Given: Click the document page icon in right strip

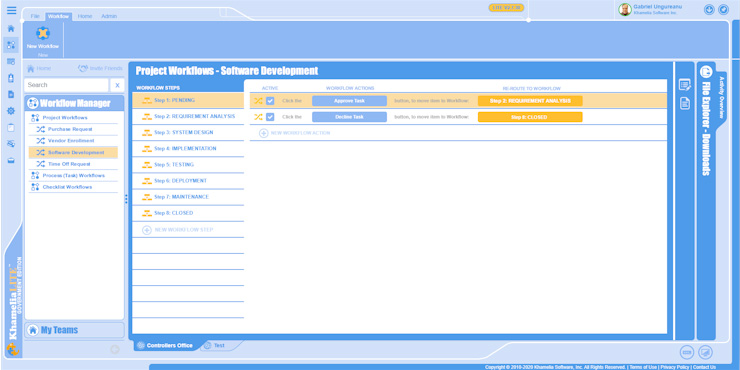Looking at the screenshot, I should 685,103.
